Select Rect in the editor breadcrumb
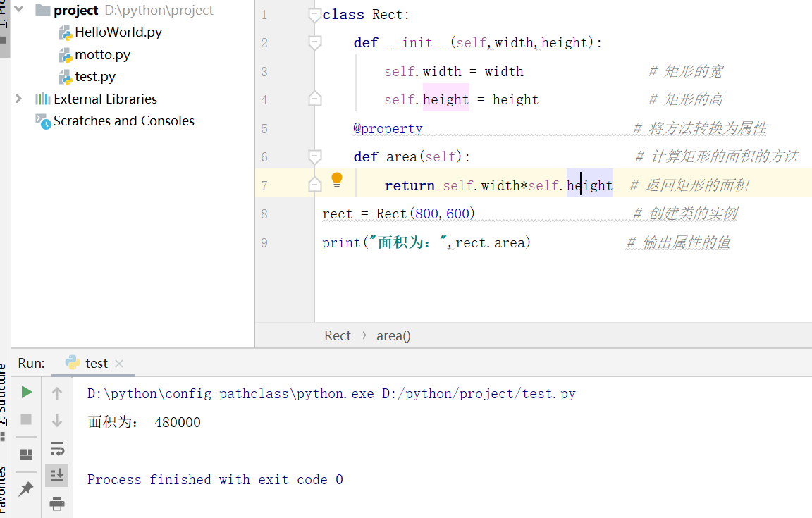812x518 pixels. point(338,336)
